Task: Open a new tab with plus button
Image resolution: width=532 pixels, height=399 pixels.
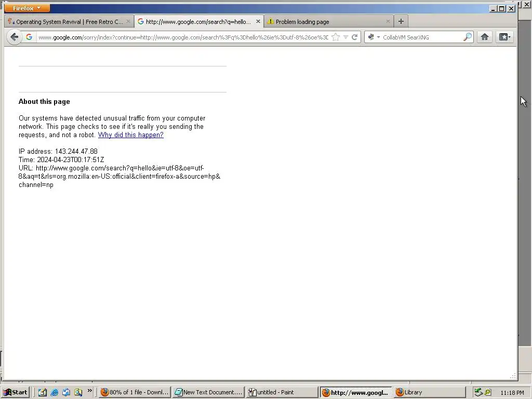Action: point(401,21)
